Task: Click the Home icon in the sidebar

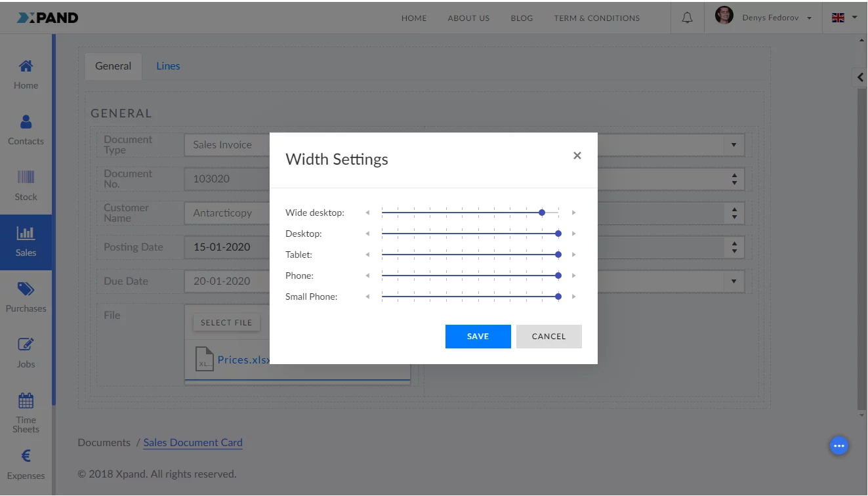Action: pos(26,66)
